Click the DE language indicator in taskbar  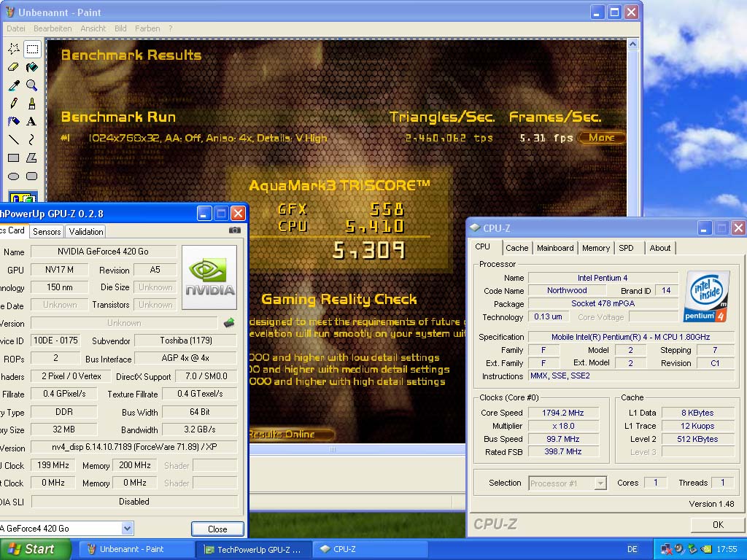tap(632, 549)
